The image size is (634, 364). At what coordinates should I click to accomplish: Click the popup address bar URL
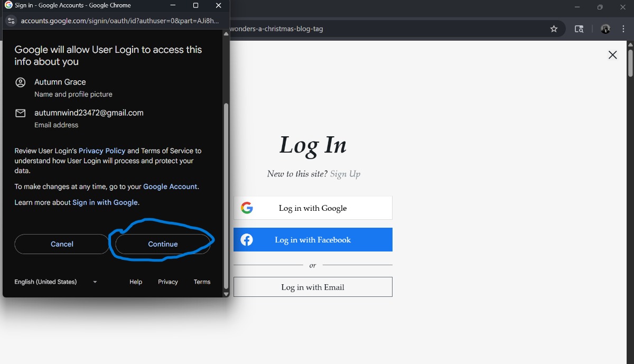pos(119,21)
